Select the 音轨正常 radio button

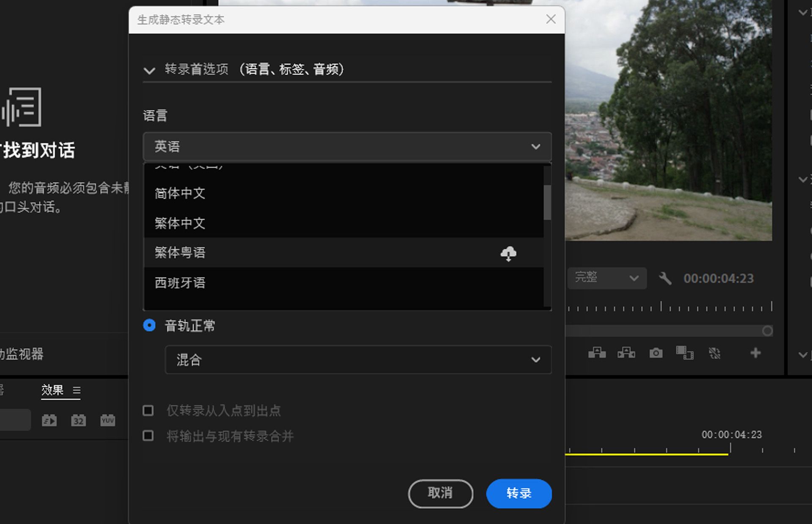(x=149, y=325)
